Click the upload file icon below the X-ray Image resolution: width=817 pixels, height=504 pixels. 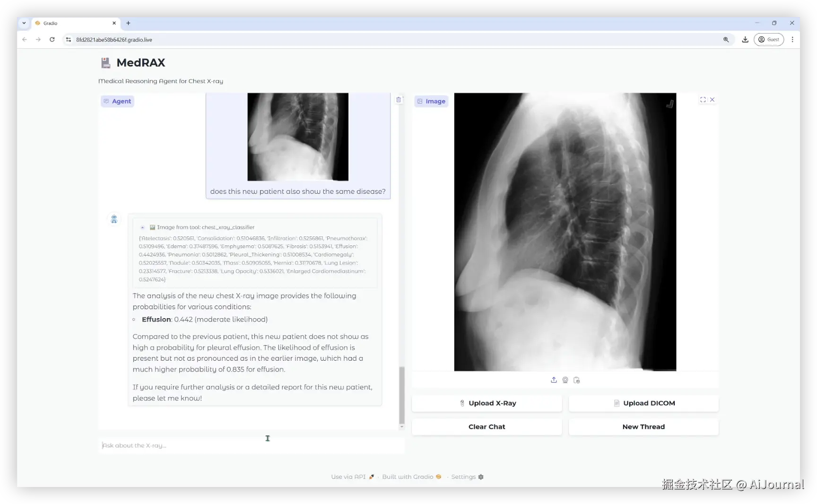[554, 380]
